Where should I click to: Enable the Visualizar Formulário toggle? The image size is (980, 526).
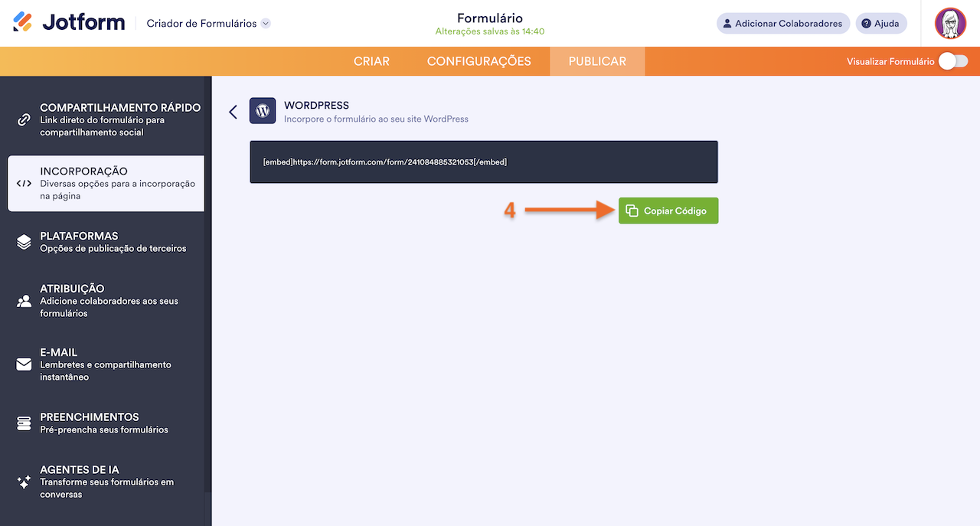(x=953, y=60)
